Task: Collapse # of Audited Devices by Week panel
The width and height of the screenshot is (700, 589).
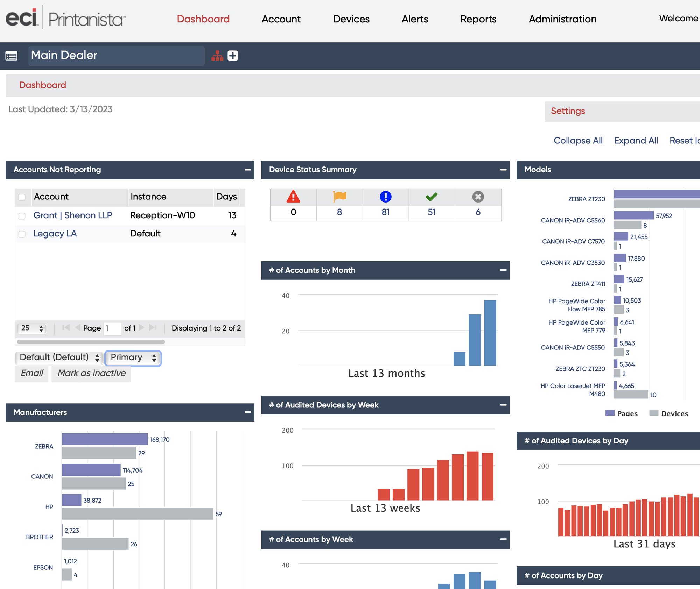Action: [x=503, y=405]
